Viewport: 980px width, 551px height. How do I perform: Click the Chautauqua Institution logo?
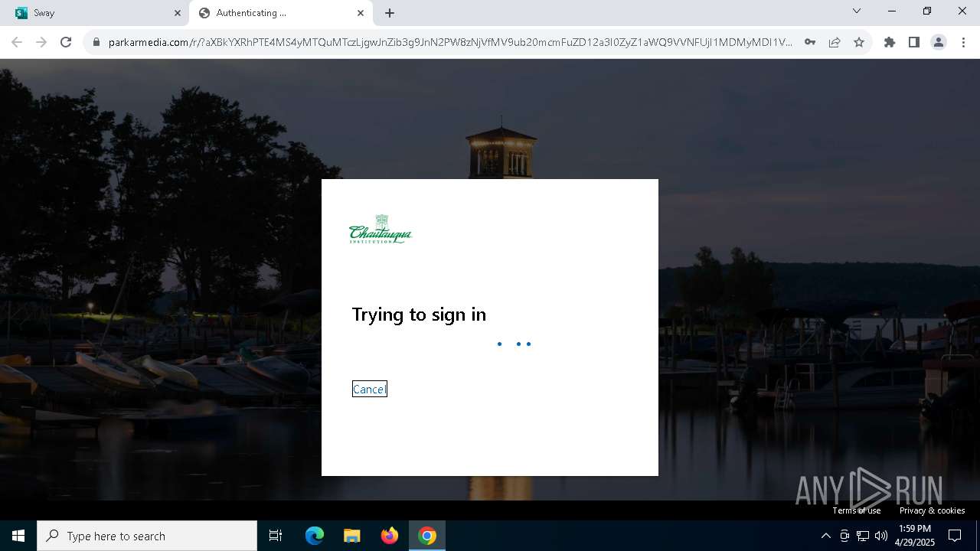381,229
